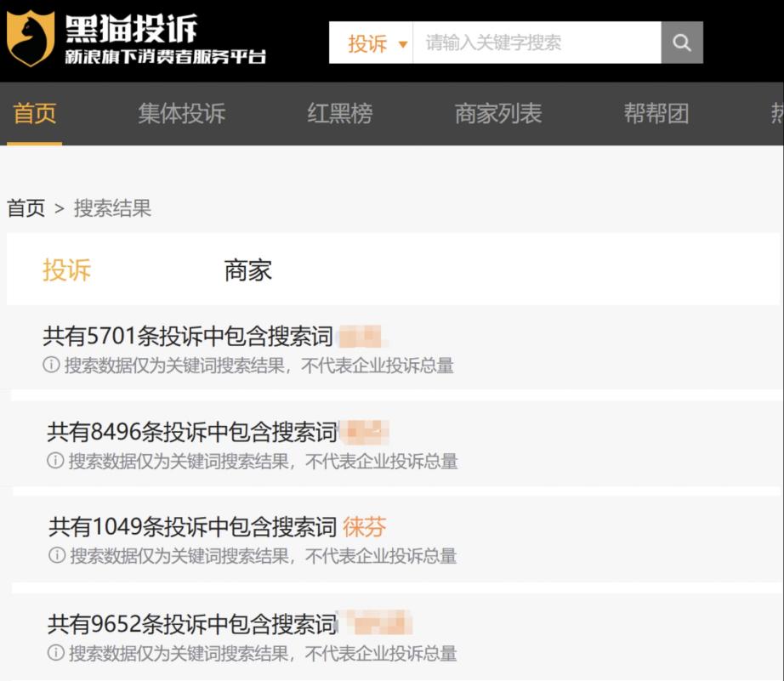Click the orange keyword 徕芬

click(x=365, y=527)
